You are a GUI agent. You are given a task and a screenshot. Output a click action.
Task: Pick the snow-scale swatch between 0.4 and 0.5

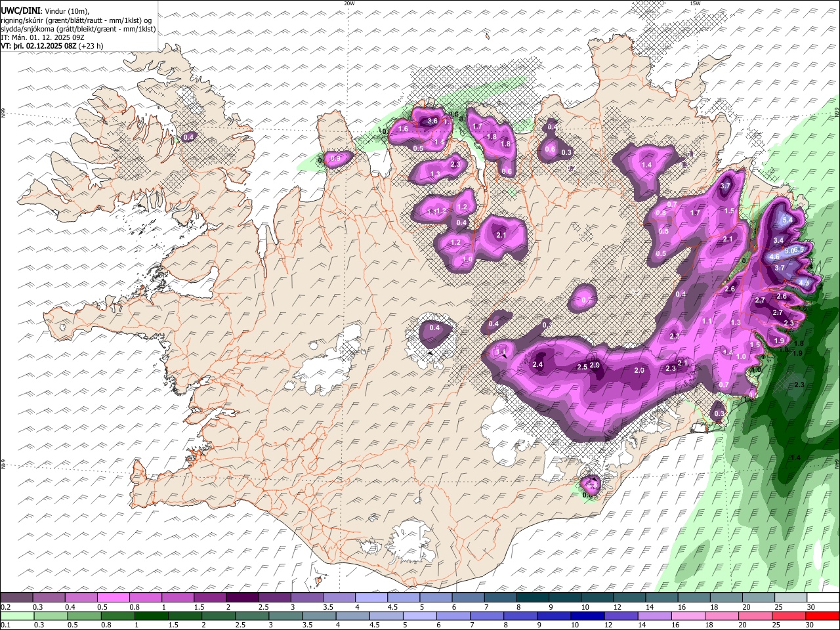click(81, 598)
